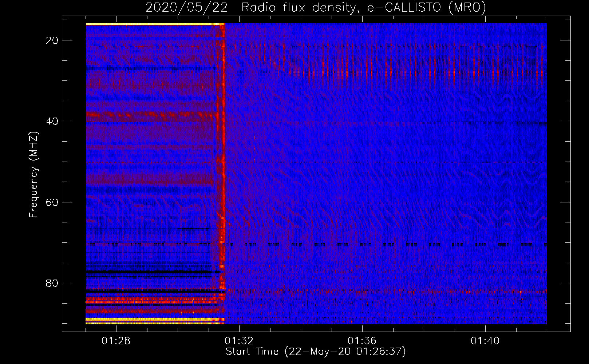Click the time tick label 01:28
589x364 pixels.
point(116,341)
